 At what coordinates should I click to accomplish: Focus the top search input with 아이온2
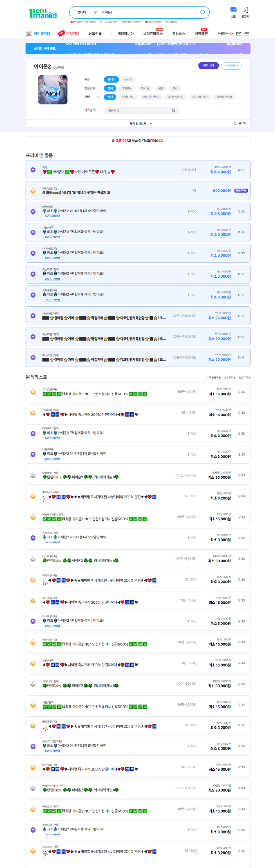(147, 12)
